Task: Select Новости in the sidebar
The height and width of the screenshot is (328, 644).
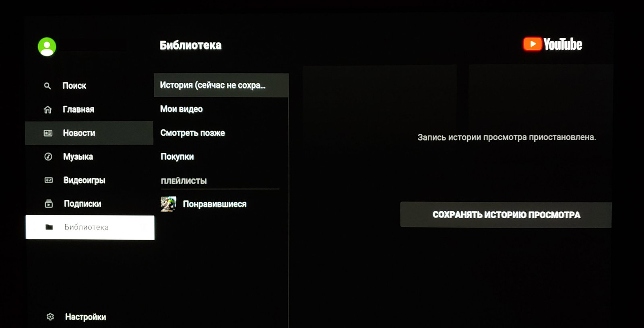Action: [x=89, y=133]
